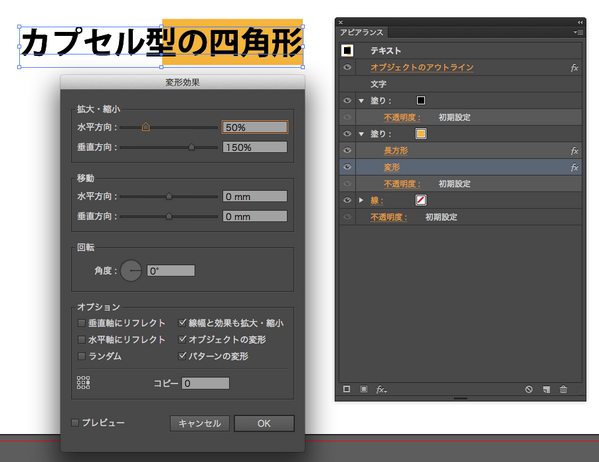Open the 変形 effect link
Image resolution: width=599 pixels, height=462 pixels.
[392, 167]
